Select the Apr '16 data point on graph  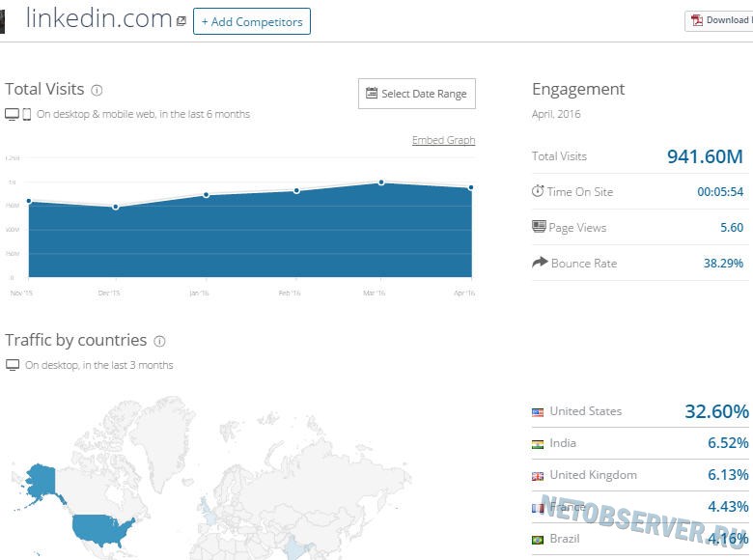tap(471, 187)
